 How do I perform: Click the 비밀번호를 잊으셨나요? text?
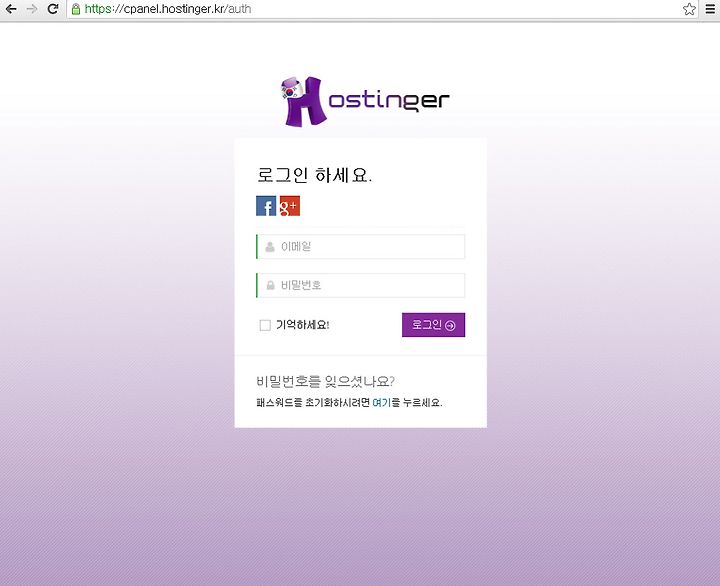click(x=325, y=381)
